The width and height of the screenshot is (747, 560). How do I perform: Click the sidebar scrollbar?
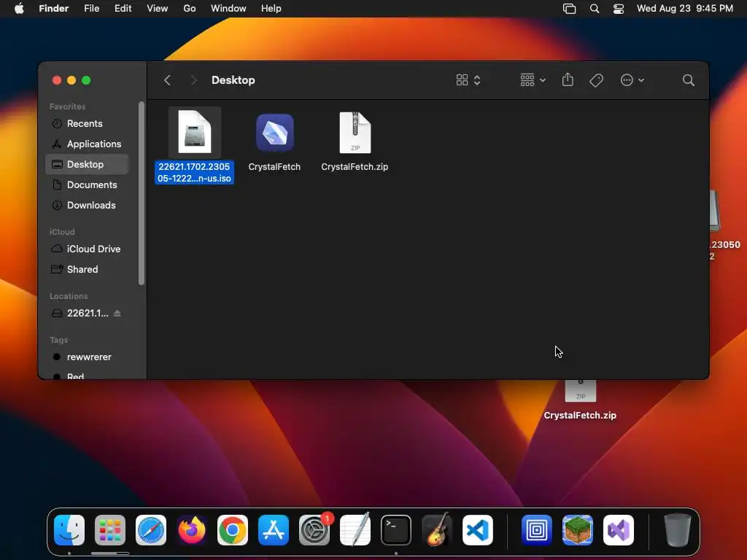141,193
